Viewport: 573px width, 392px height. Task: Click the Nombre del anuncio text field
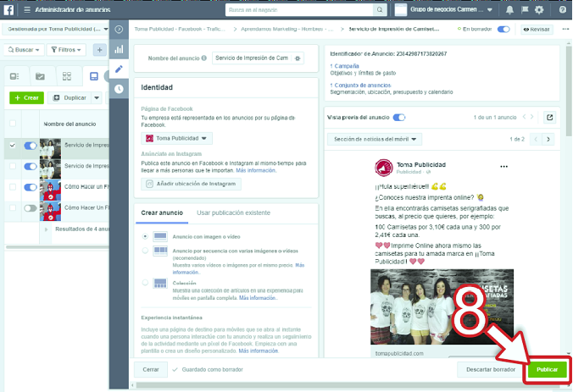[253, 58]
